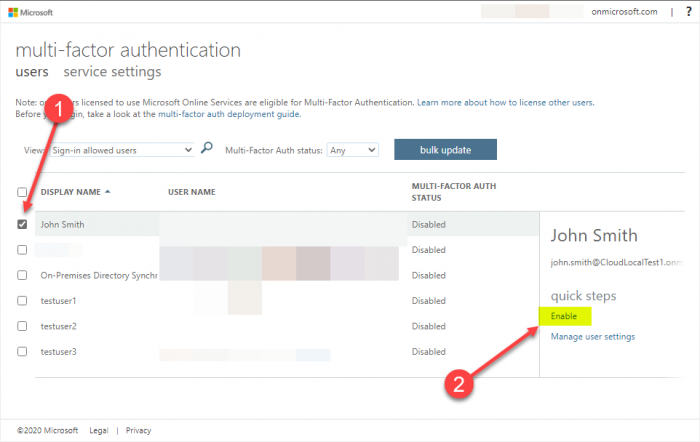Click the ©2020 Microsoft footer text
Screen dimensions: 700x442
click(x=47, y=430)
